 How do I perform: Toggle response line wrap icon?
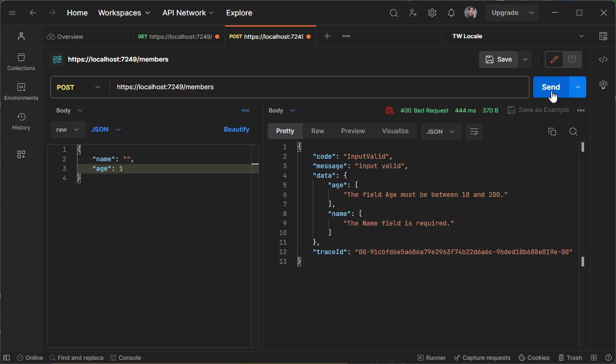pos(474,132)
